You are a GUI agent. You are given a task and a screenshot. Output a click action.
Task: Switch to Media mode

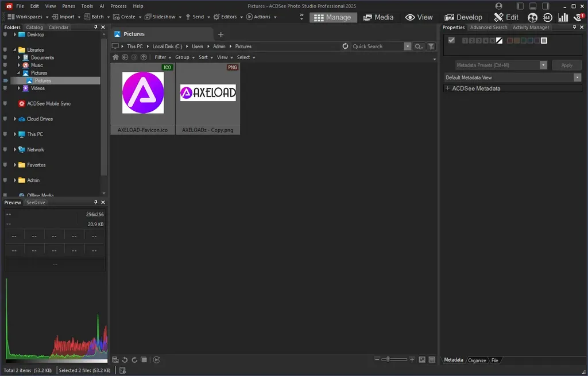coord(378,17)
